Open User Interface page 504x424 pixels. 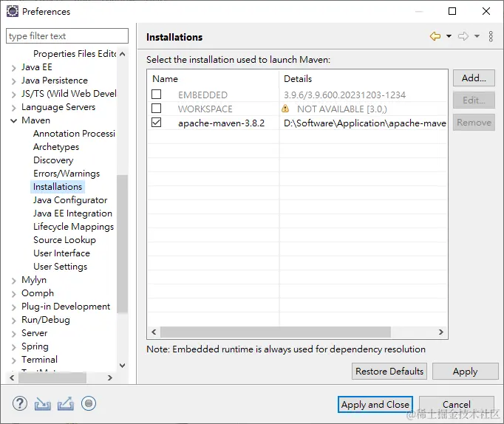pyautogui.click(x=62, y=253)
